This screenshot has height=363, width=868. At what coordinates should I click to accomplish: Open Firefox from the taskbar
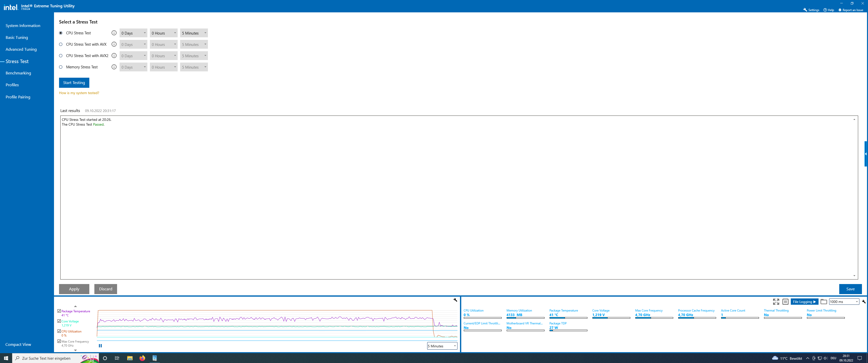[142, 358]
